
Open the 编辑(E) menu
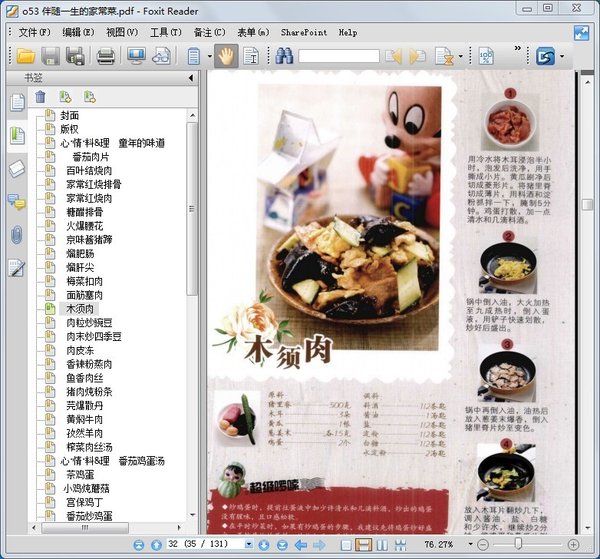pos(78,33)
